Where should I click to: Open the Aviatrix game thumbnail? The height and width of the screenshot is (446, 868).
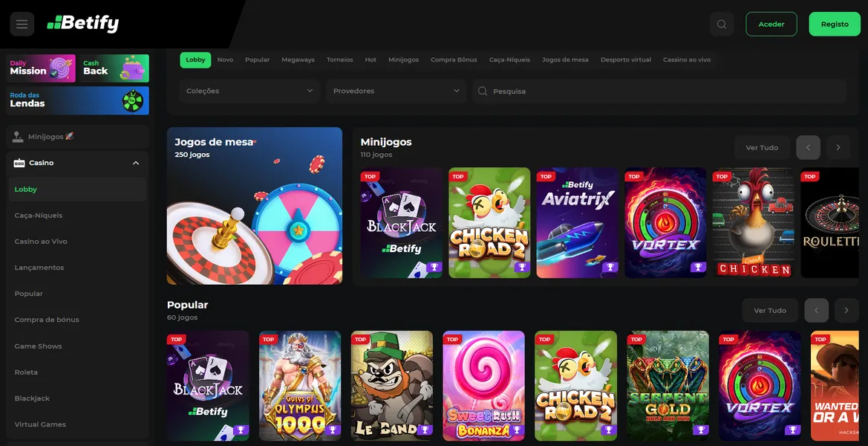point(577,222)
